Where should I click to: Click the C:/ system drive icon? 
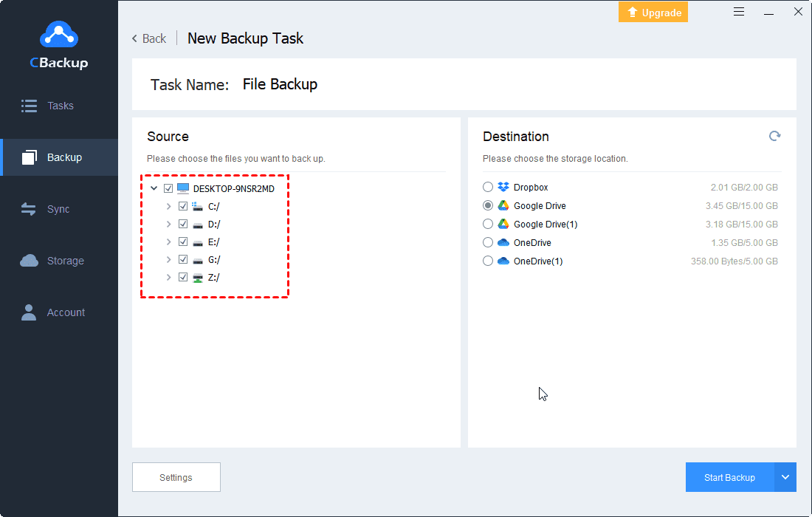click(198, 207)
